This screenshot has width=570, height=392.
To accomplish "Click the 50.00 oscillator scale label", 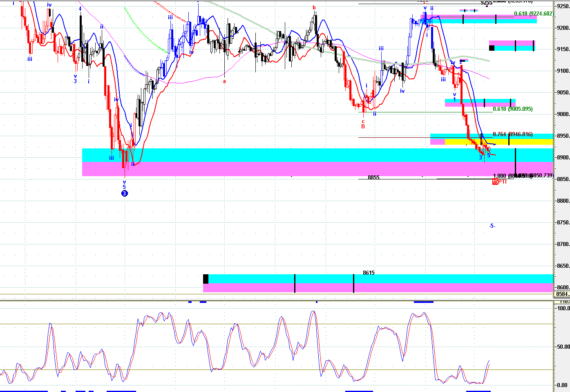I will pos(563,347).
